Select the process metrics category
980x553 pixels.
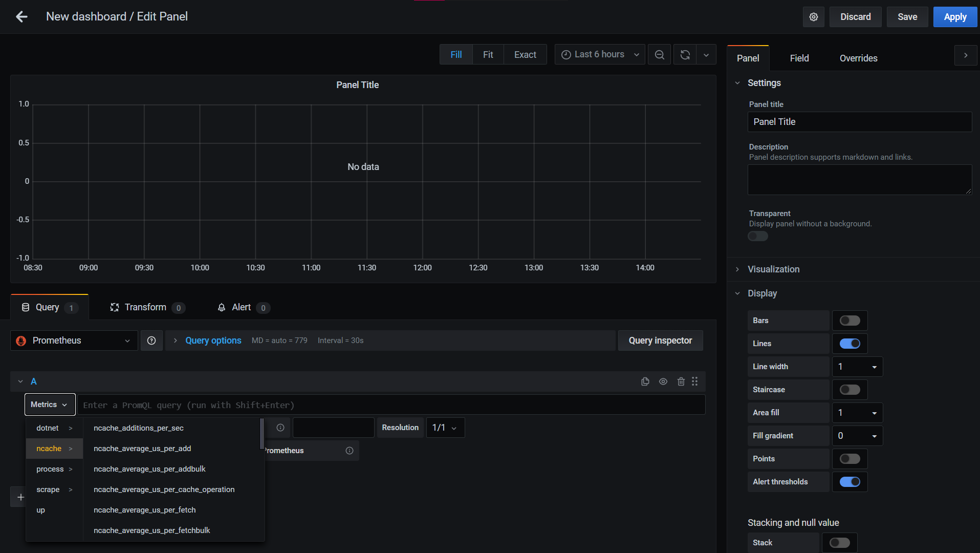[54, 469]
